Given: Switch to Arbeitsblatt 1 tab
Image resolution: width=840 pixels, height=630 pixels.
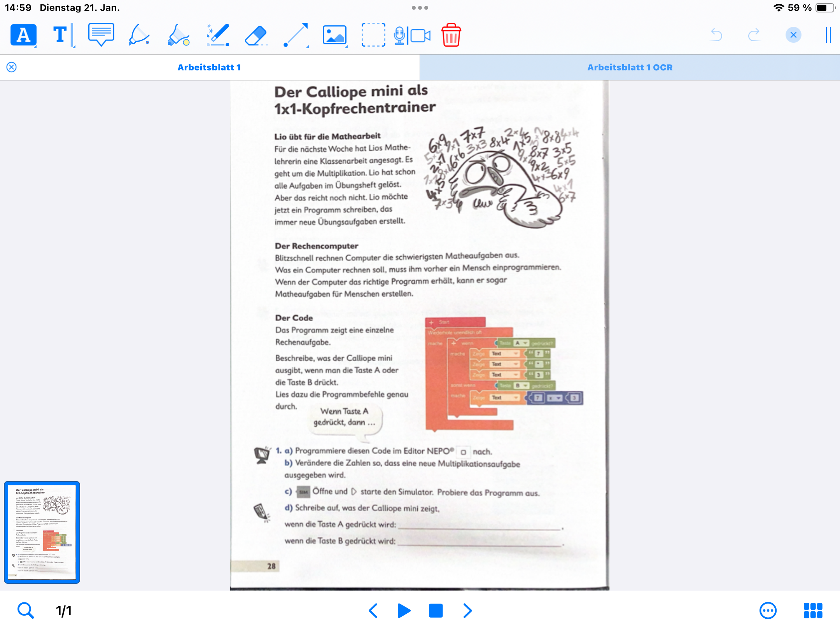Looking at the screenshot, I should click(209, 67).
